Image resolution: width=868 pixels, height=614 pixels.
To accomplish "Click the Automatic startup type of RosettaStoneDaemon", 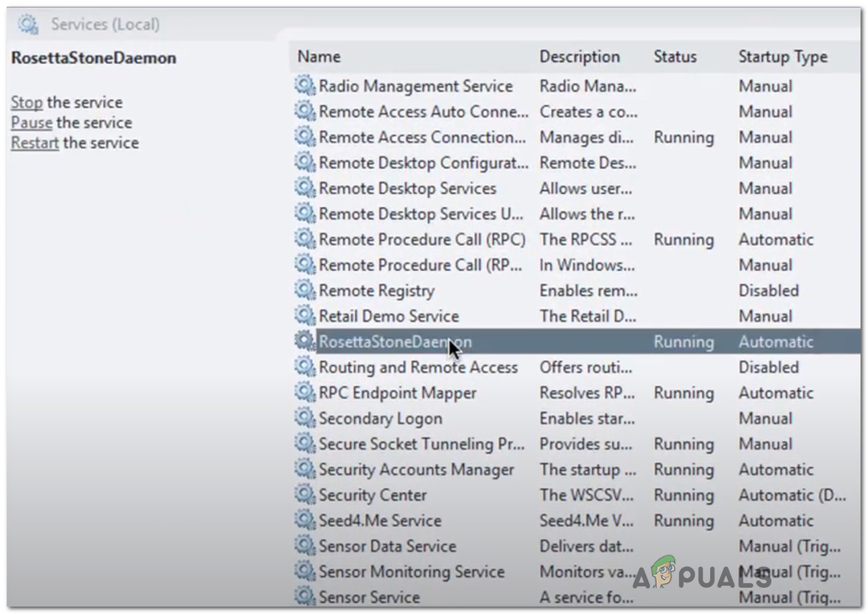I will coord(776,342).
